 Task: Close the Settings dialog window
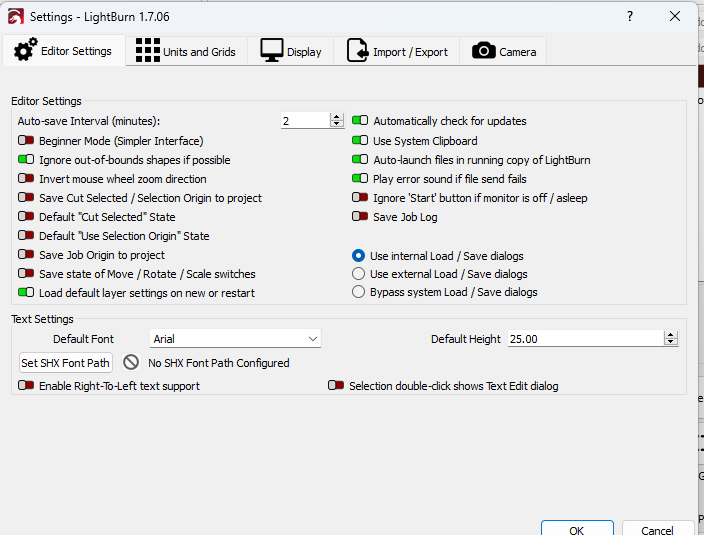tap(675, 17)
